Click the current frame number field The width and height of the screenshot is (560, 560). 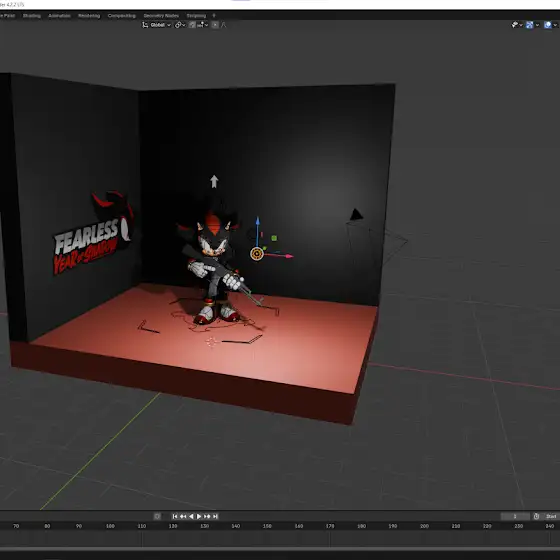tap(515, 516)
